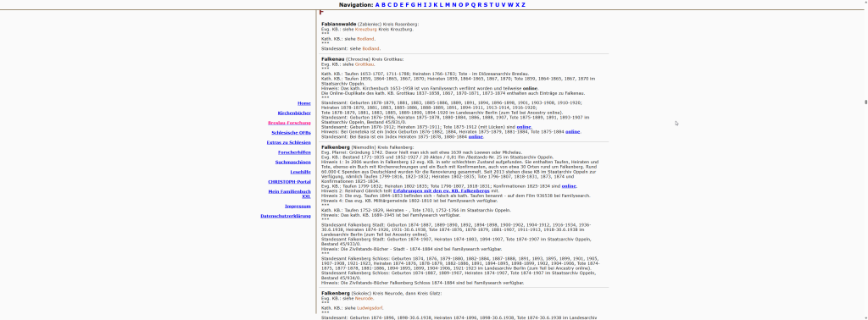Jump to letter S in navigation
Viewport: 868px width, 320px height.
point(486,5)
